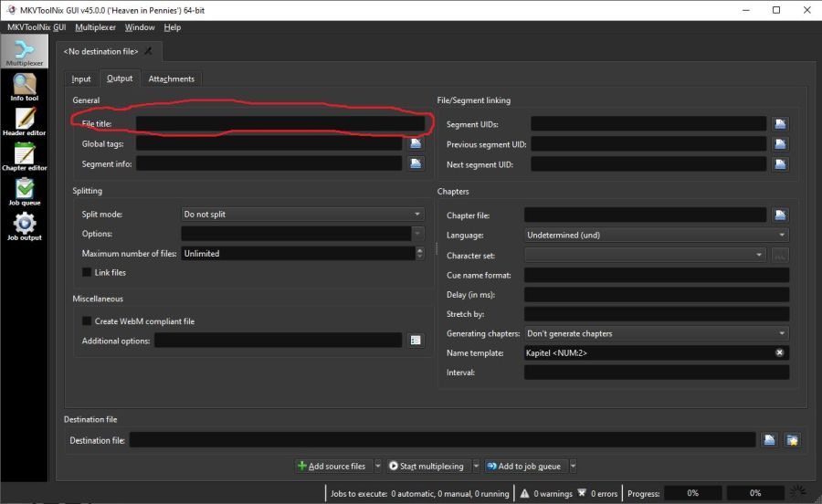Click the Chapter file input field
The image size is (822, 504).
click(646, 215)
